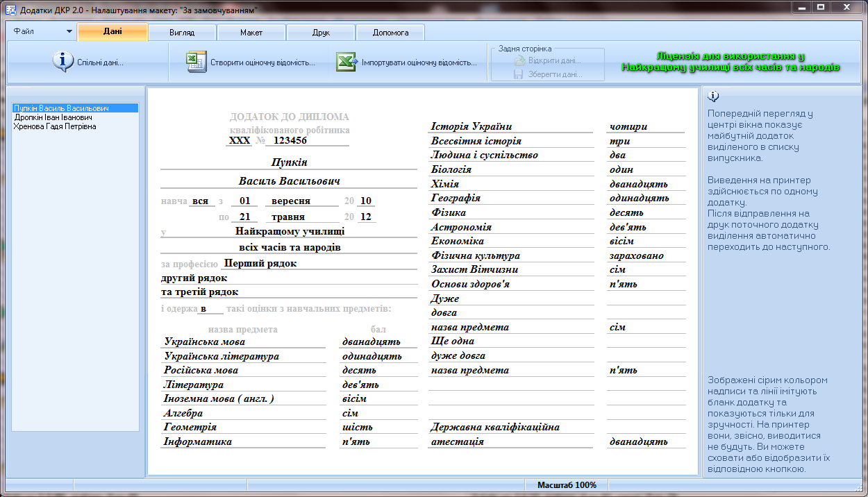Switch to the Вигляд tab

(182, 33)
